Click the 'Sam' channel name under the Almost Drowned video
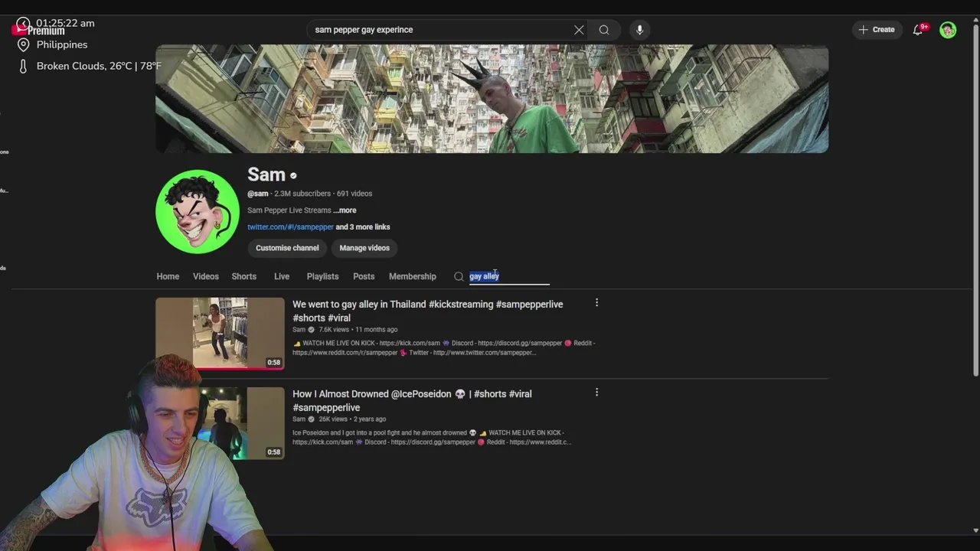 pos(299,419)
